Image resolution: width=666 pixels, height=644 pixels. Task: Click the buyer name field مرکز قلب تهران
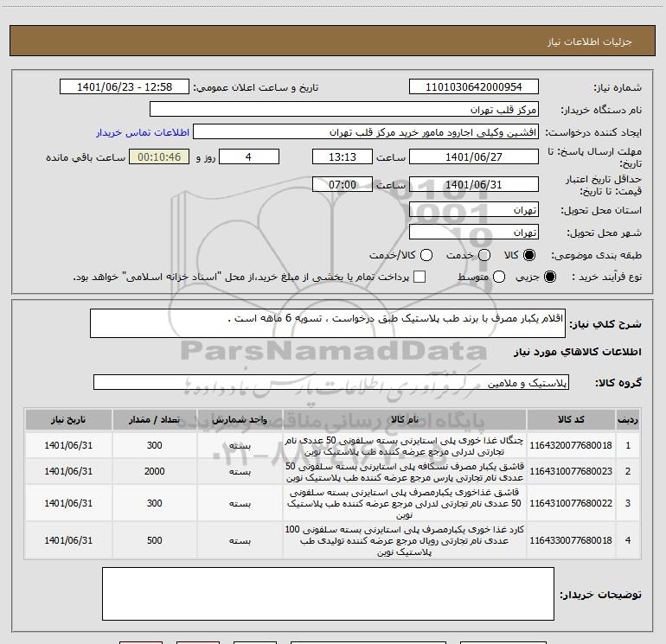coord(344,110)
